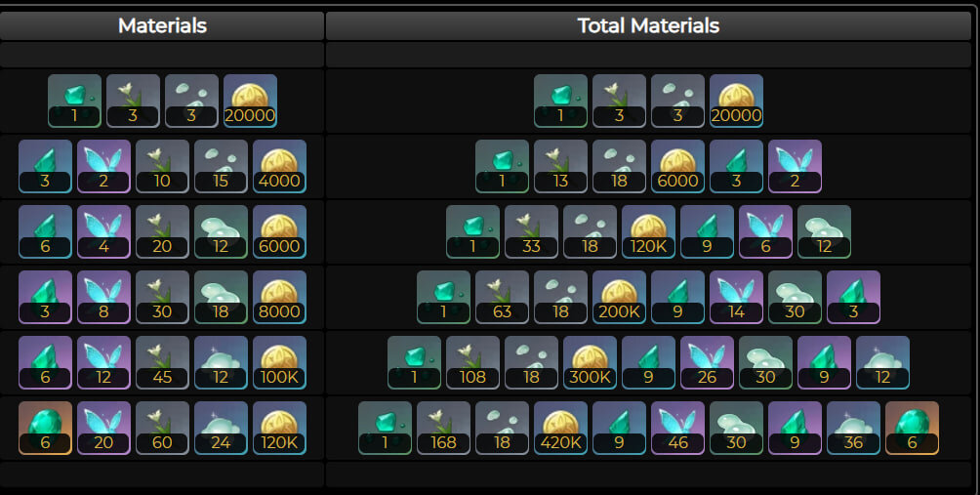Select the Cecilia flower icon with count 45
This screenshot has height=495, width=980.
click(x=162, y=362)
